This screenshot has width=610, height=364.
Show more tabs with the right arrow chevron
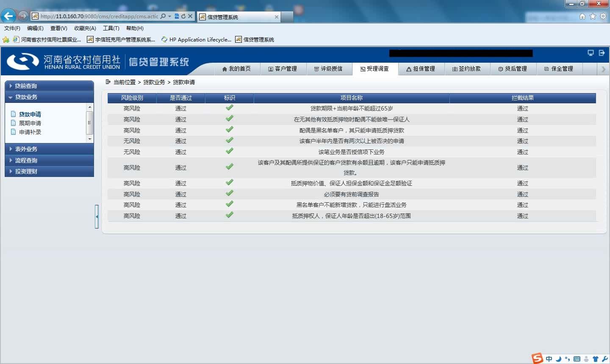604,69
